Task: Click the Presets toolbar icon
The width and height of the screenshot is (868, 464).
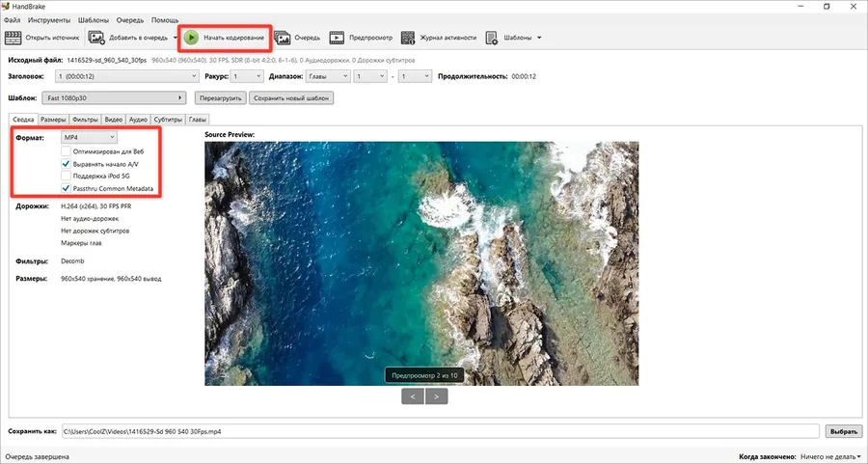Action: coord(492,38)
